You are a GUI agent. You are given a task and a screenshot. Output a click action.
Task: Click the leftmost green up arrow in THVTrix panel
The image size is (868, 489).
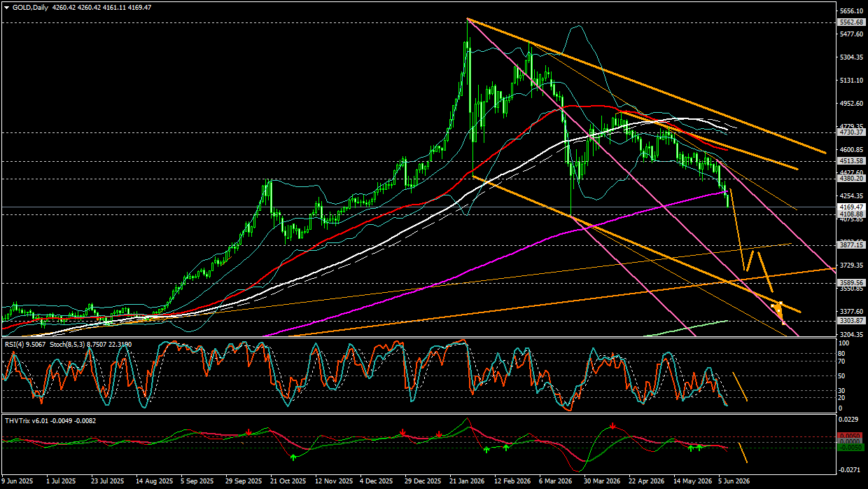coord(293,457)
